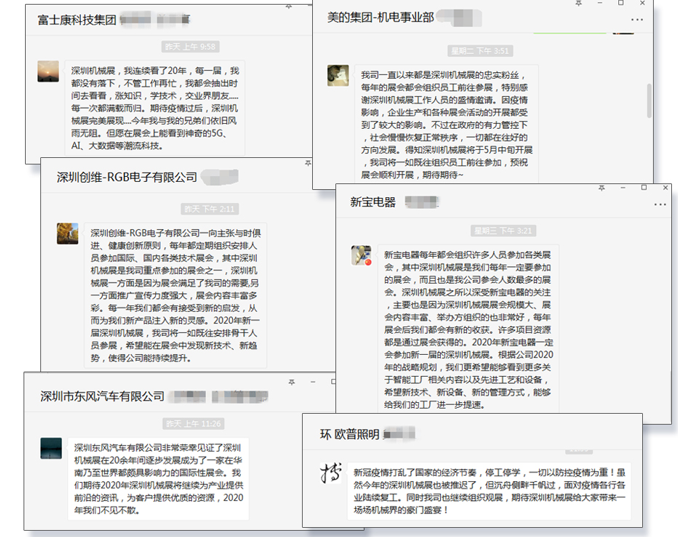
Task: Minimize the 深圳市东风汽车有限公司 chat window
Action: [x=313, y=382]
